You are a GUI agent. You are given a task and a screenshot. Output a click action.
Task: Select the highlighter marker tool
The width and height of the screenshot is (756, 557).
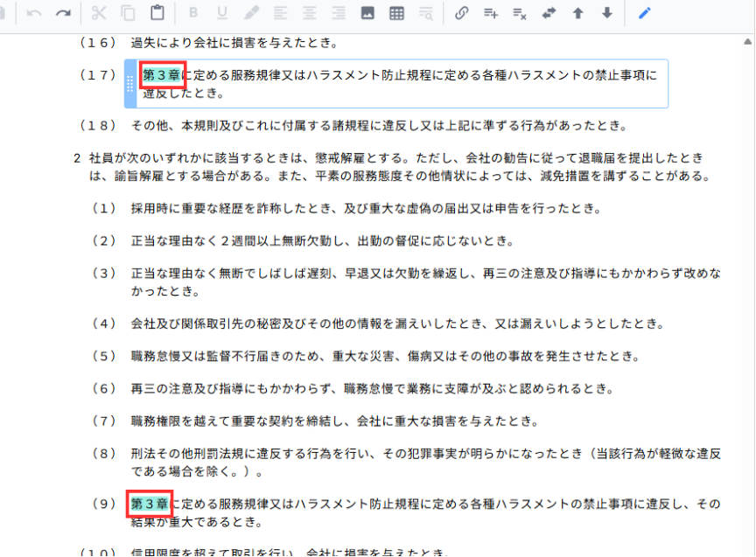coord(251,14)
